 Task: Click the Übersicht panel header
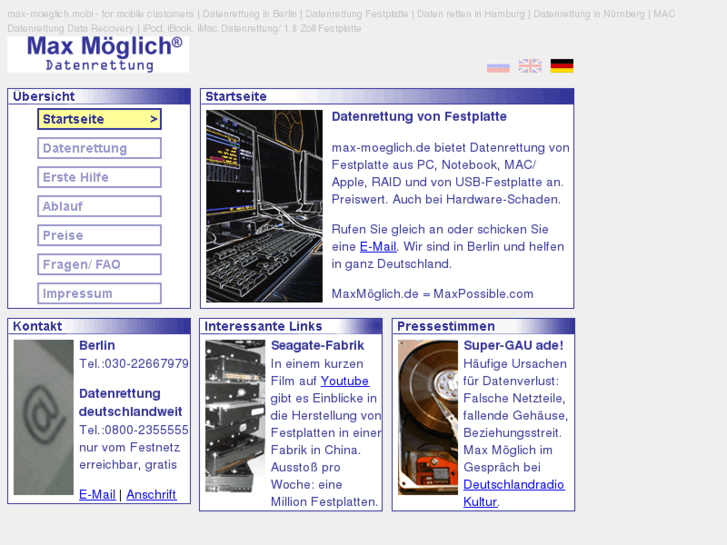[99, 96]
